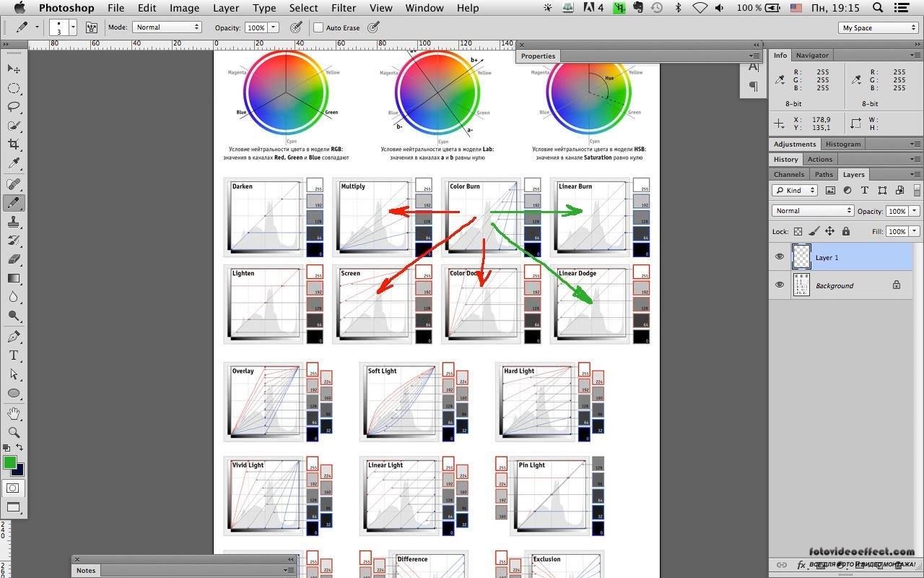Filter layers by shape layer icon
Image resolution: width=924 pixels, height=578 pixels.
[x=882, y=190]
